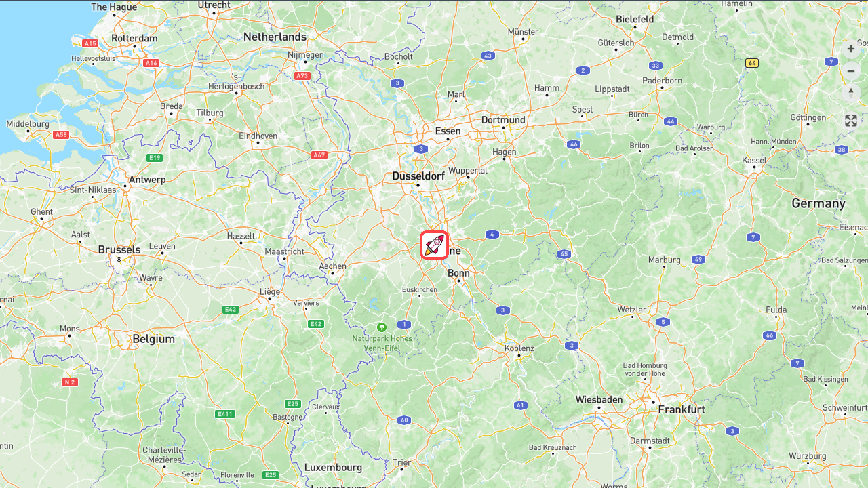The width and height of the screenshot is (868, 488).
Task: Click the rocket marker near Cologne
Action: (435, 245)
